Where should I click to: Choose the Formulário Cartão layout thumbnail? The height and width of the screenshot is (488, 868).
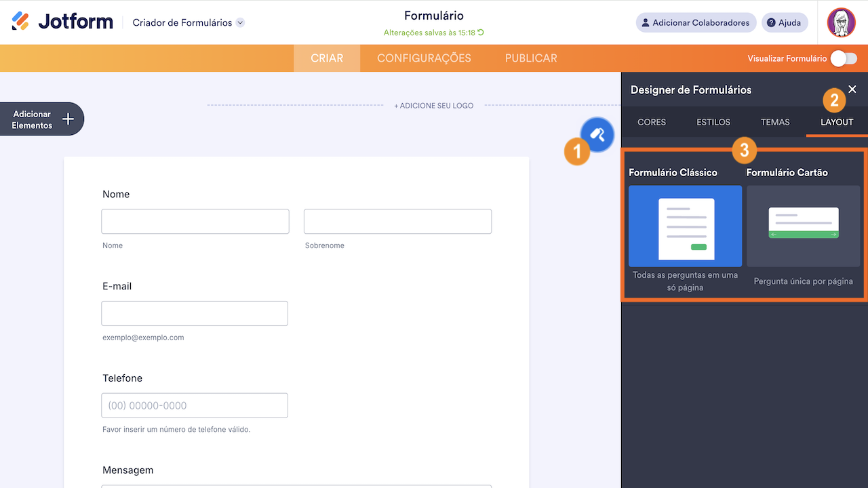coord(803,226)
